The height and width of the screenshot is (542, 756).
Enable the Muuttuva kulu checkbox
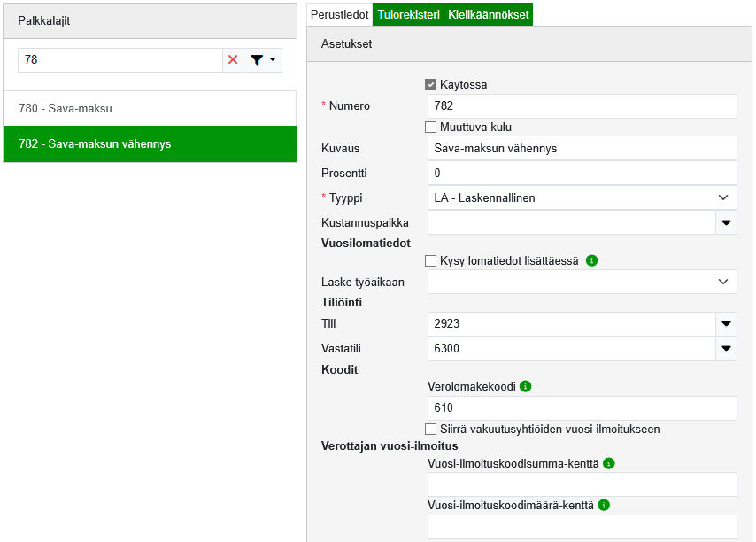click(x=431, y=128)
